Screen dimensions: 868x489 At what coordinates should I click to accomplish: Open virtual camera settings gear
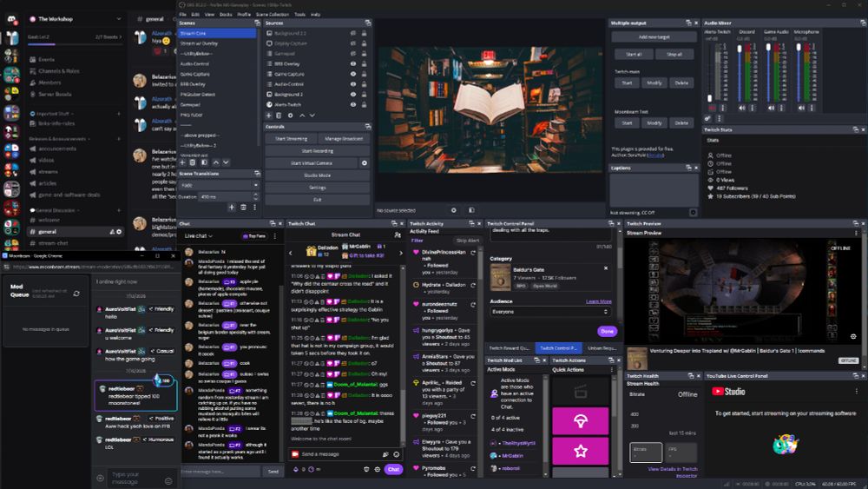coord(365,162)
